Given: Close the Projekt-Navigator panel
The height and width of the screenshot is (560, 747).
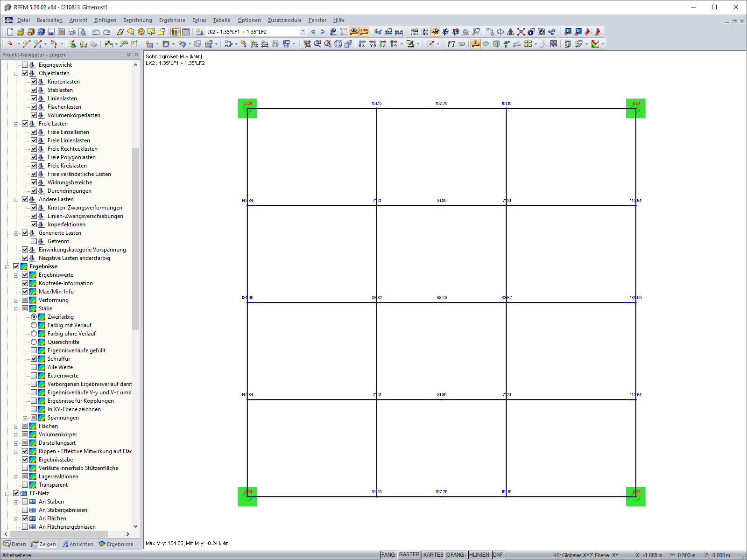Looking at the screenshot, I should point(136,55).
